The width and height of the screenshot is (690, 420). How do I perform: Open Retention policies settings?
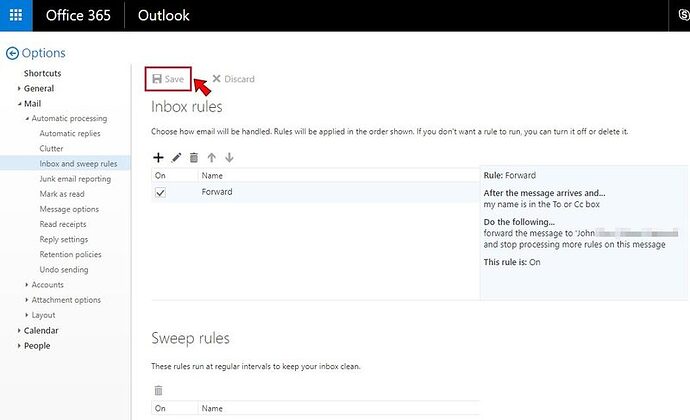pyautogui.click(x=70, y=254)
